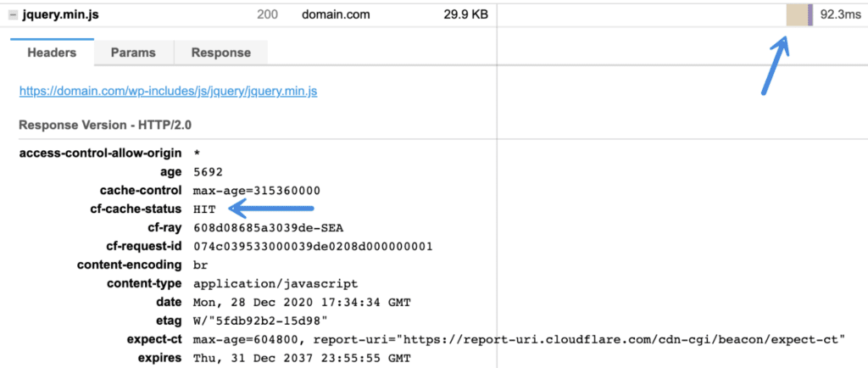
Task: Switch to the Params tab
Action: pyautogui.click(x=133, y=53)
